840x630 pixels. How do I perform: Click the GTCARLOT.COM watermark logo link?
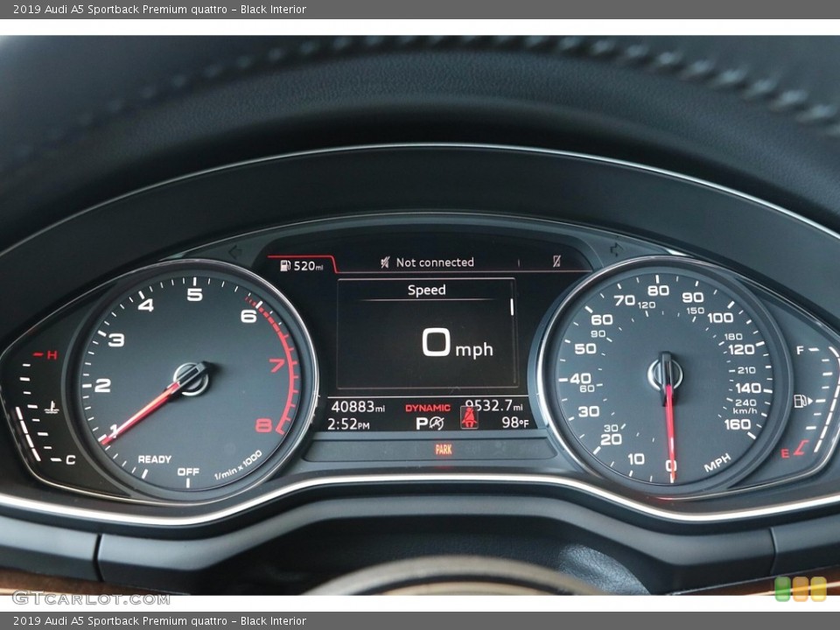tap(91, 598)
